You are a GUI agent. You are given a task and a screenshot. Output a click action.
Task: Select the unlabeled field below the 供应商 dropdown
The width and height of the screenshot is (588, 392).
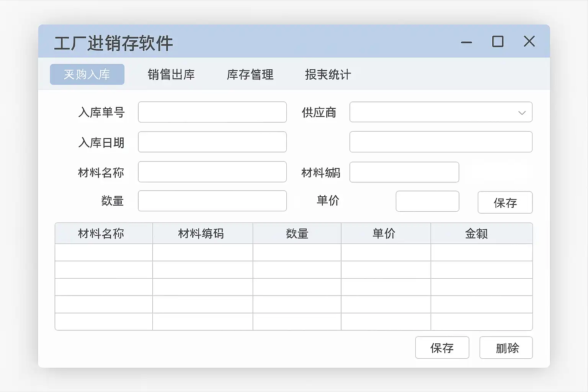point(441,142)
